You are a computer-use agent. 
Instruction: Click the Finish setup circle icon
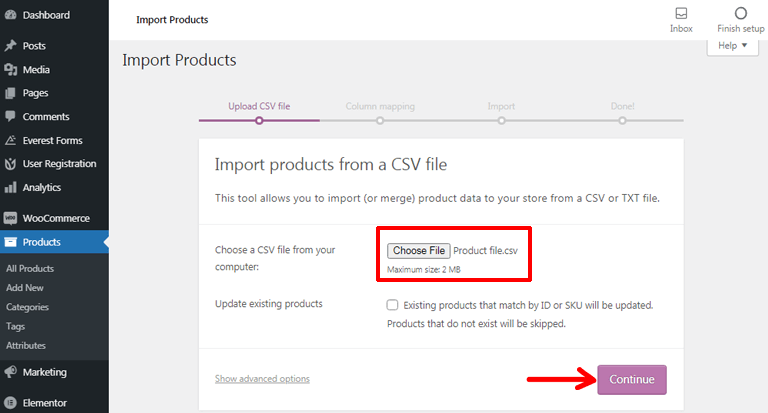click(741, 14)
